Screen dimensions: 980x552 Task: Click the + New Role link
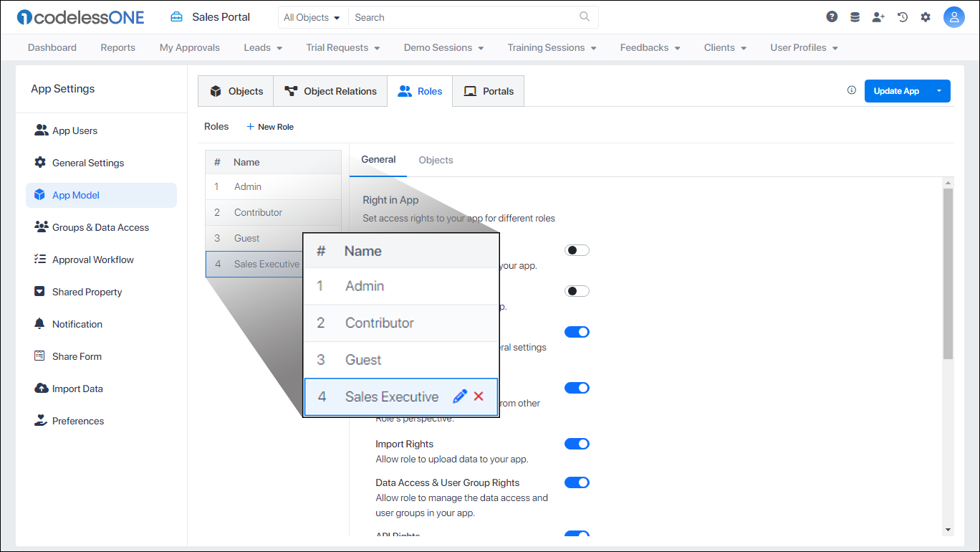(270, 126)
